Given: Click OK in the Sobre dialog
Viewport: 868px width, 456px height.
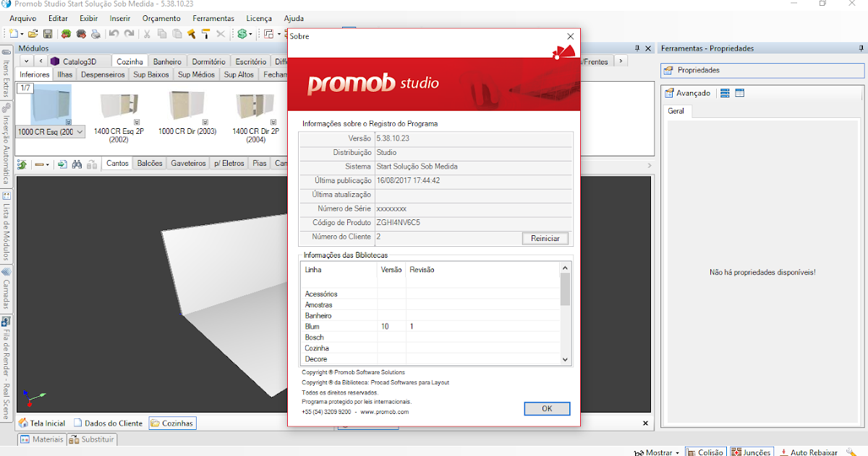Looking at the screenshot, I should tap(547, 408).
